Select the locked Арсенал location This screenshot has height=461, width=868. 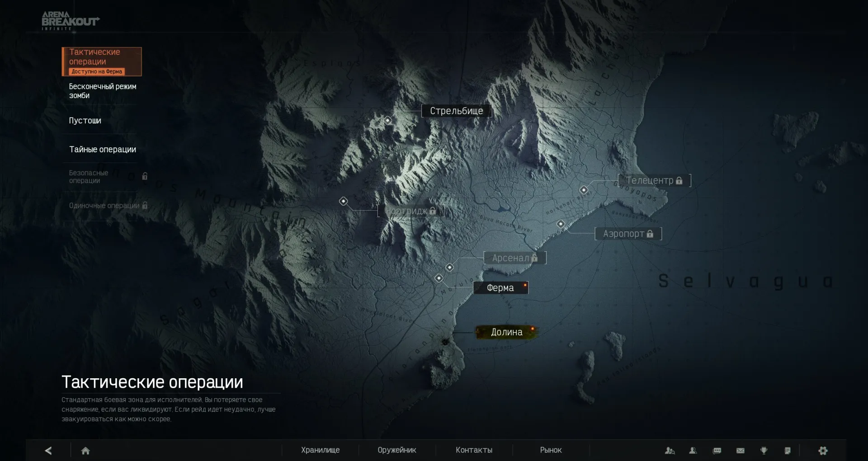(x=515, y=258)
